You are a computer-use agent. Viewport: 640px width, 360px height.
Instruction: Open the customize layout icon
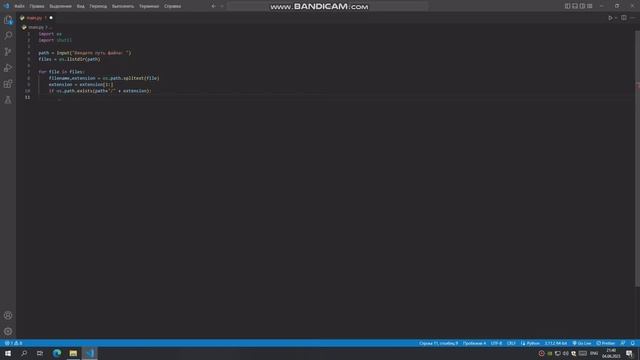[x=589, y=6]
